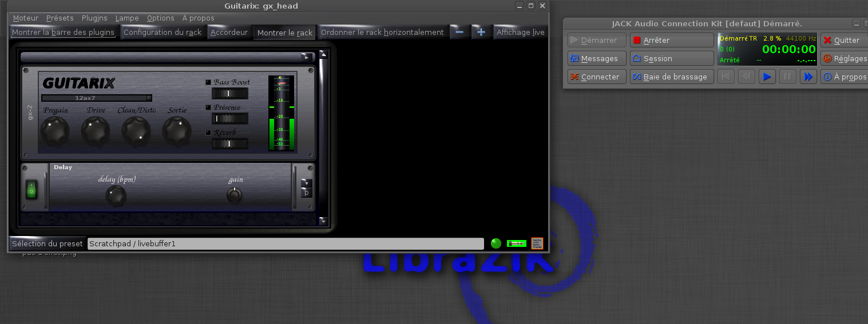Image resolution: width=868 pixels, height=324 pixels.
Task: Toggle Montrer la barre des plugins
Action: (x=63, y=32)
